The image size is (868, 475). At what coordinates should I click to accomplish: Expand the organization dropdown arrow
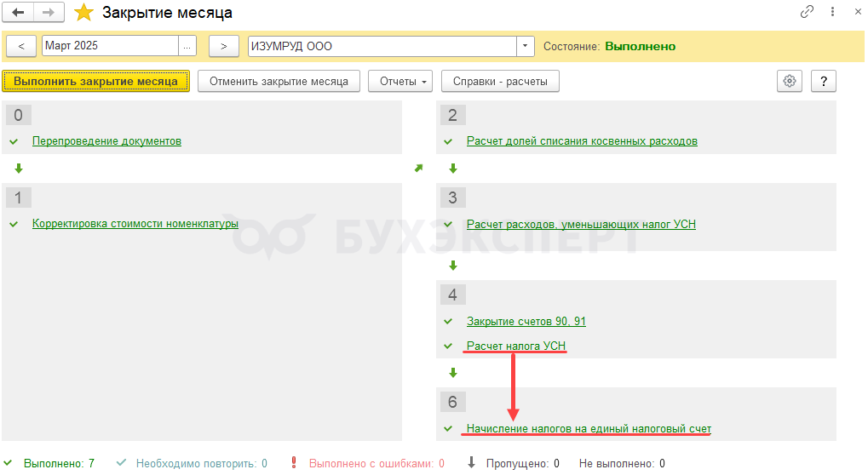coord(526,47)
